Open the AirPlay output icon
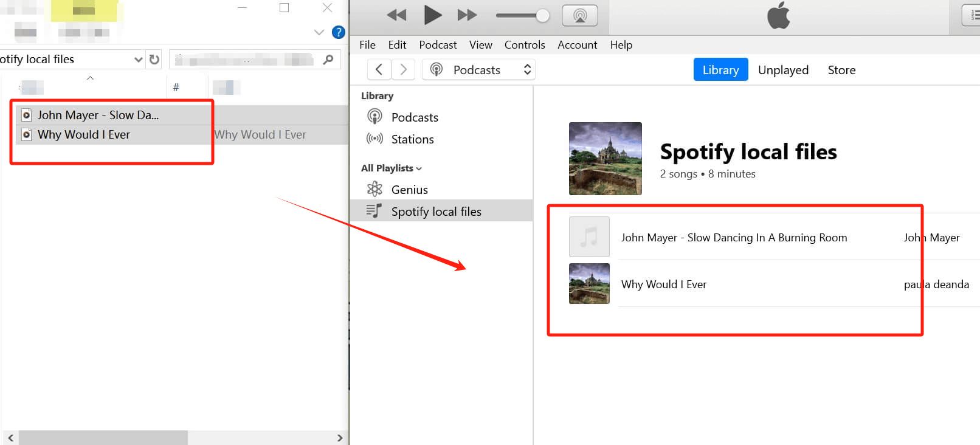980x445 pixels. [x=580, y=16]
